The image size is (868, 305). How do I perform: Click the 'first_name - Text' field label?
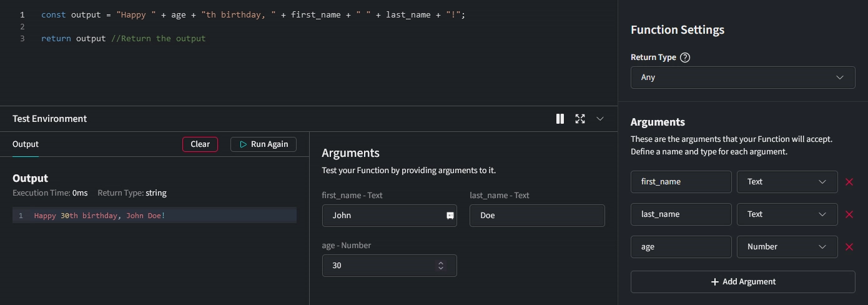(352, 196)
